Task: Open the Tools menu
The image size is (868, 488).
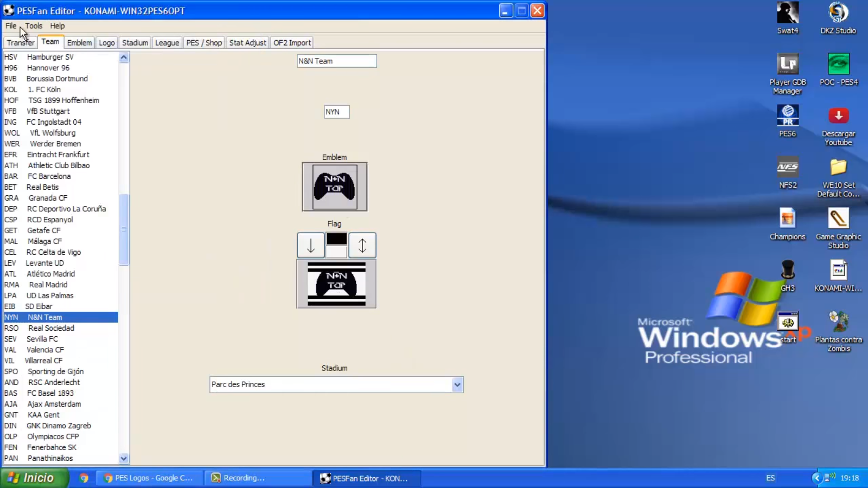Action: pyautogui.click(x=34, y=25)
